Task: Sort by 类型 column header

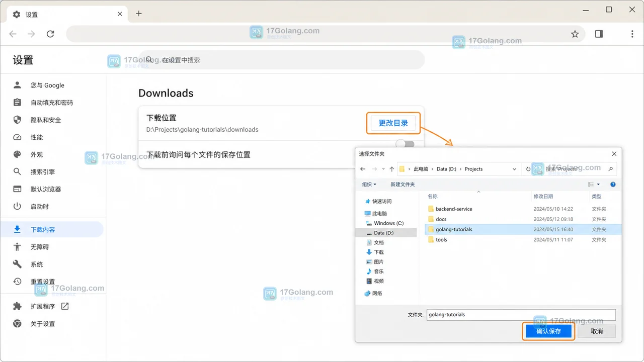Action: pyautogui.click(x=597, y=196)
